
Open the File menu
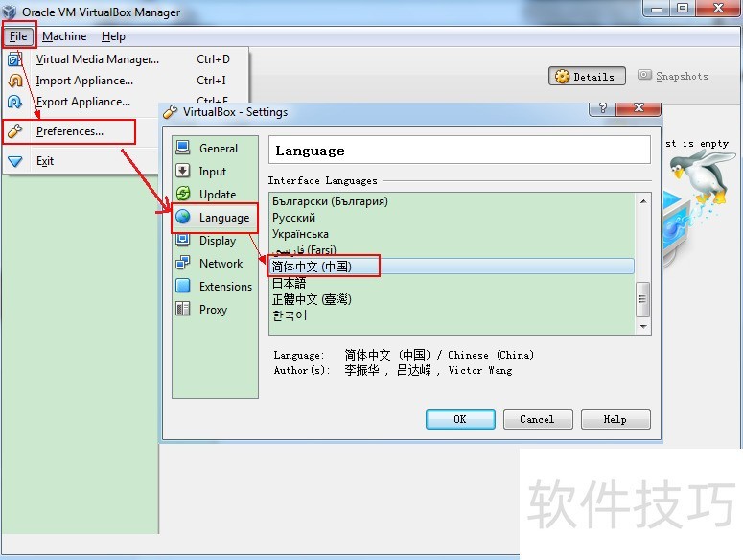tap(18, 36)
